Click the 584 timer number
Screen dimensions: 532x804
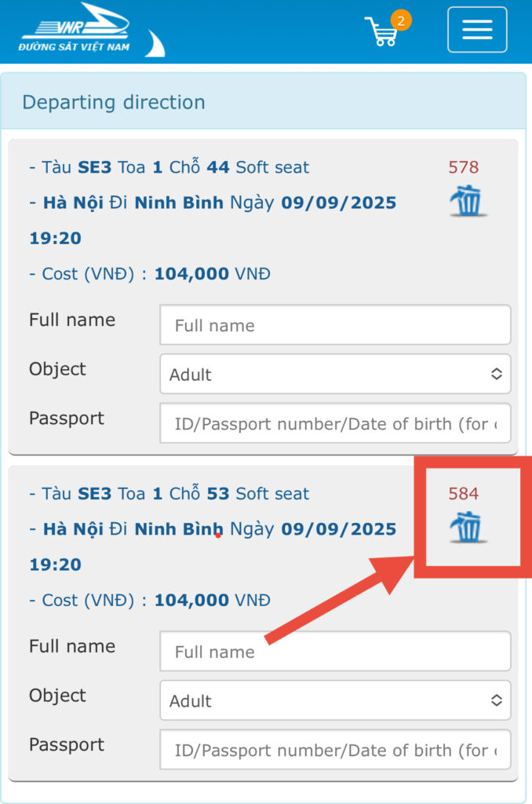(463, 494)
